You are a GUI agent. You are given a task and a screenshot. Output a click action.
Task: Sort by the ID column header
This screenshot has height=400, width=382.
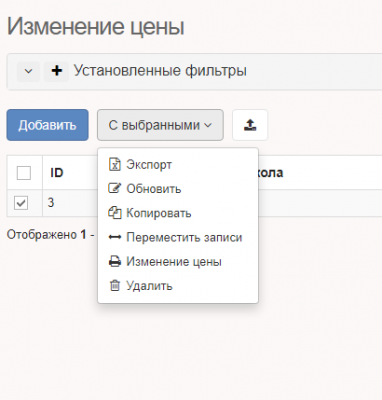point(57,173)
